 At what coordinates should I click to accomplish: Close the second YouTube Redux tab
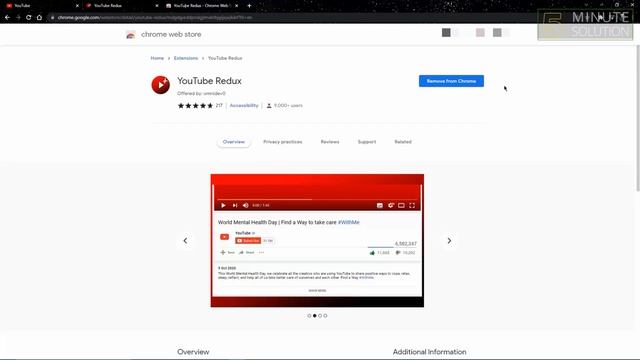pyautogui.click(x=157, y=6)
